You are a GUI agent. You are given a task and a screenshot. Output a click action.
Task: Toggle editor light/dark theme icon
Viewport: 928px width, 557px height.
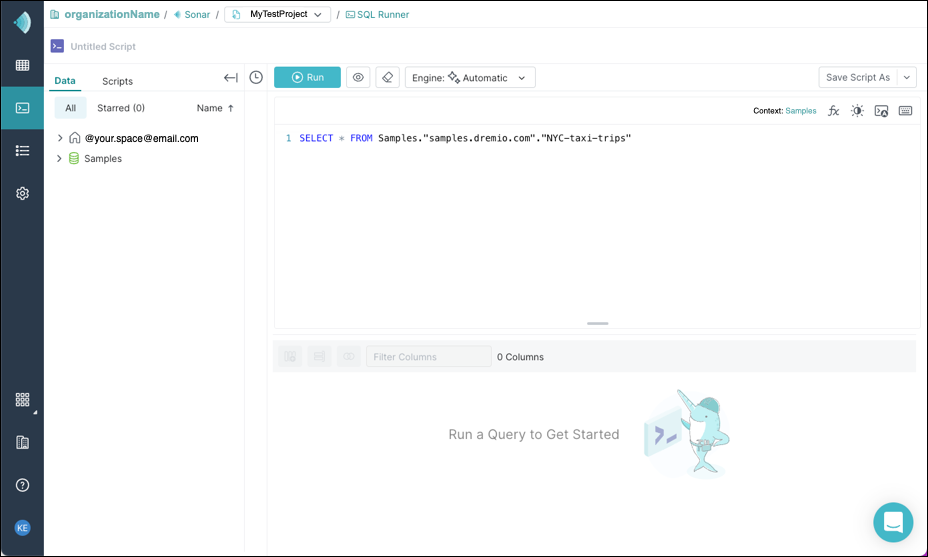coord(857,111)
